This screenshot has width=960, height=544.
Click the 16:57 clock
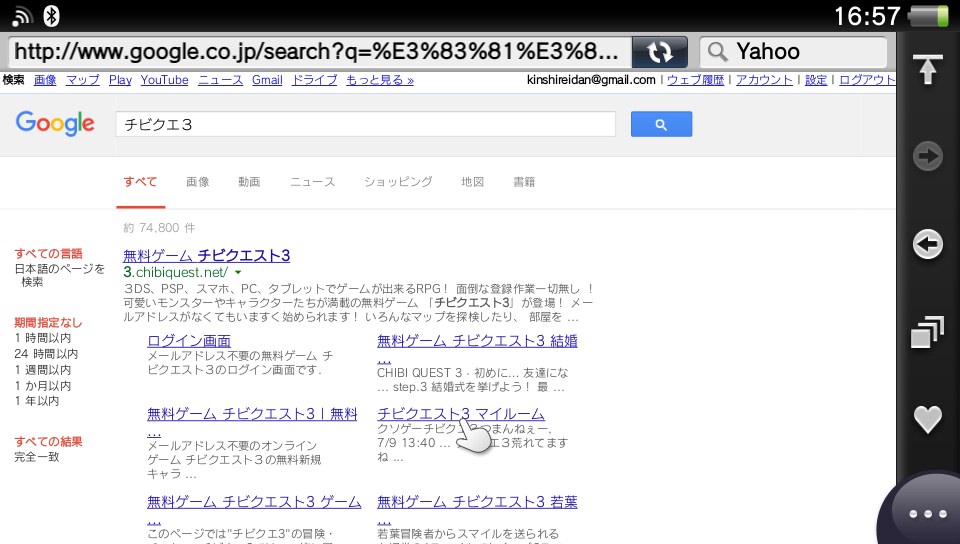867,16
